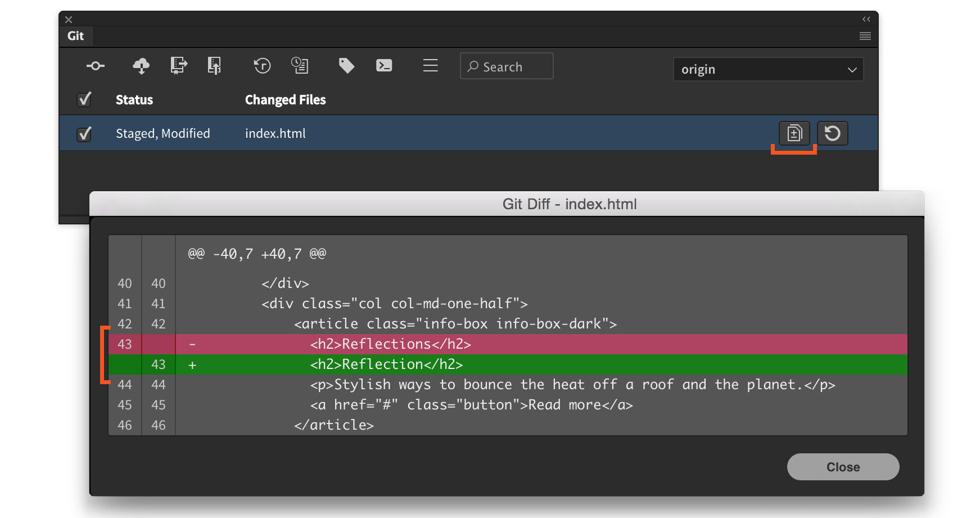Click the closing </div> code line
980x518 pixels.
pyautogui.click(x=508, y=283)
